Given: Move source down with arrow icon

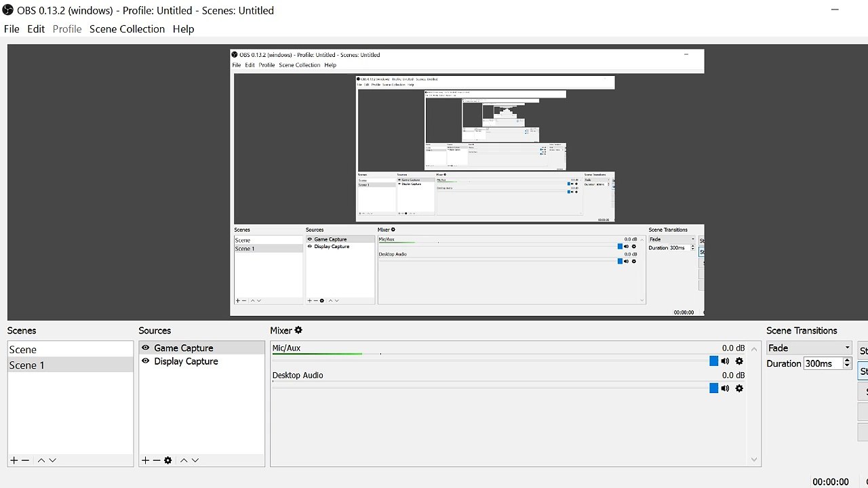Looking at the screenshot, I should tap(195, 460).
